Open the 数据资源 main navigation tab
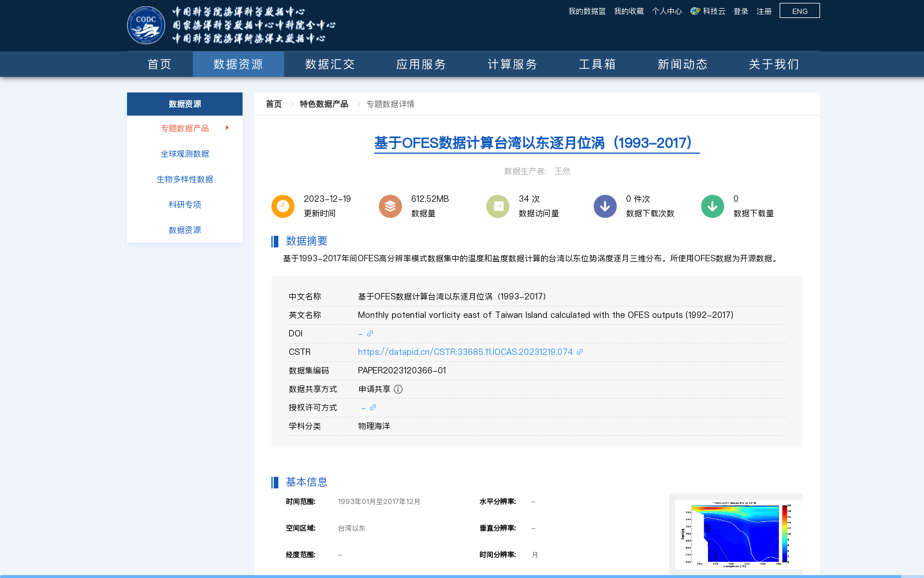Screen dimensions: 924x578 [238, 64]
